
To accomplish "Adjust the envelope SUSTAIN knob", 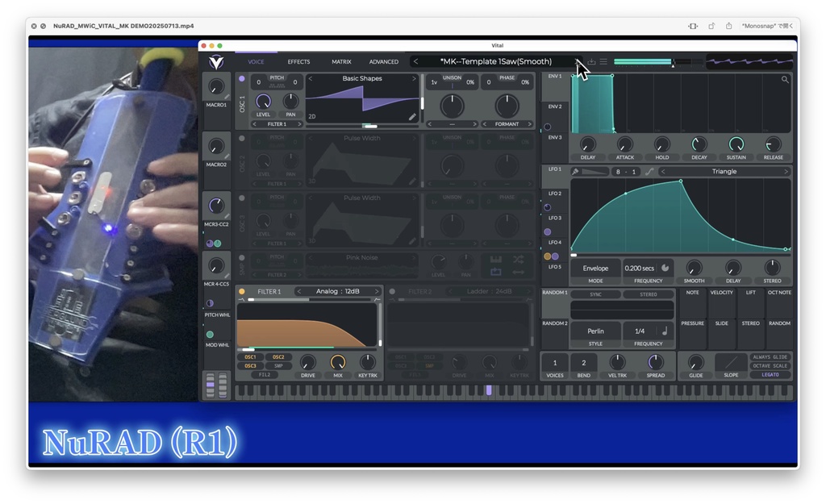I will [736, 144].
